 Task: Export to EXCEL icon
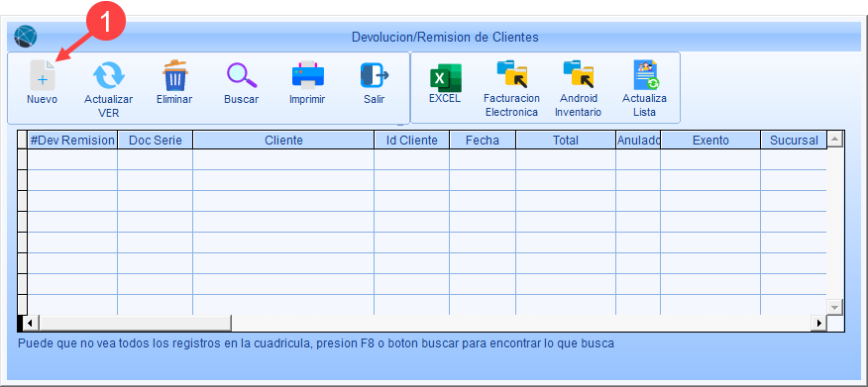[x=446, y=77]
